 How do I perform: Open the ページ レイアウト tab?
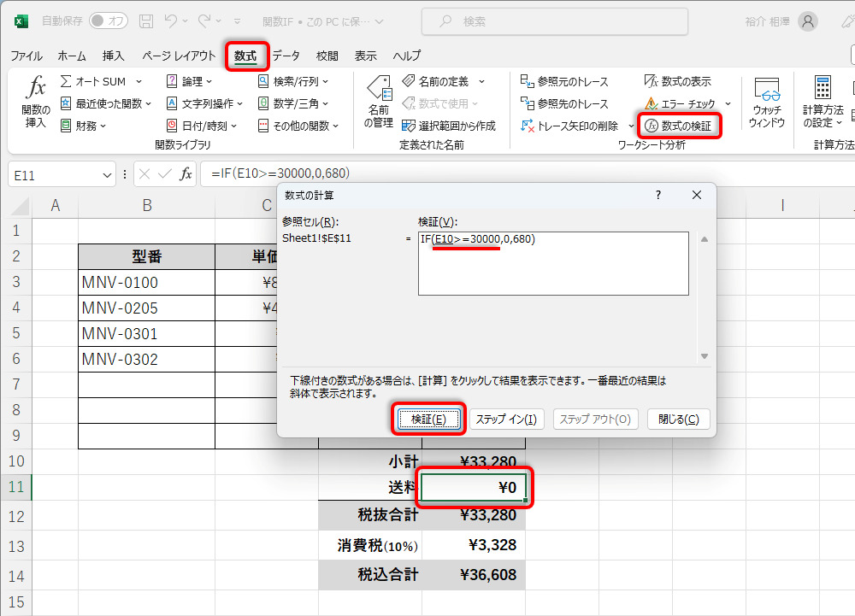(179, 56)
